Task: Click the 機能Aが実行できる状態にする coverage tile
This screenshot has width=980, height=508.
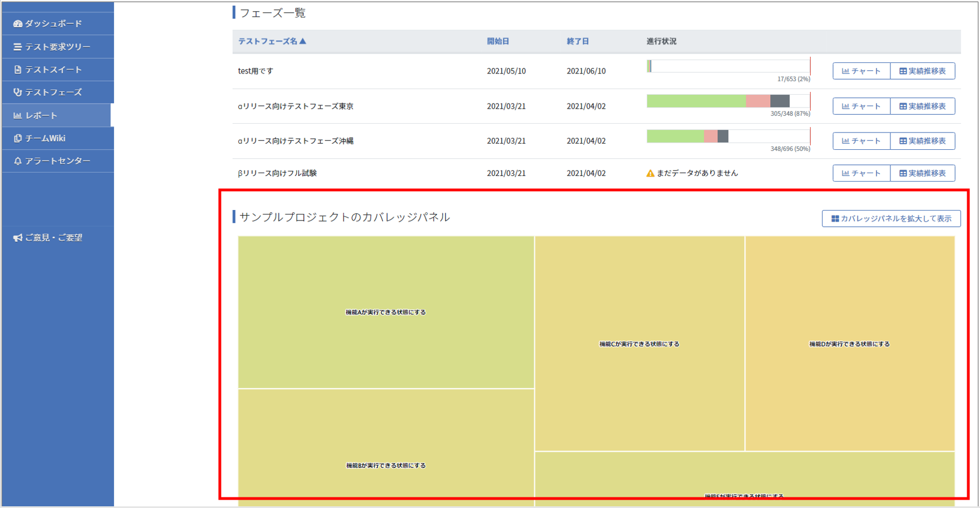Action: [386, 312]
